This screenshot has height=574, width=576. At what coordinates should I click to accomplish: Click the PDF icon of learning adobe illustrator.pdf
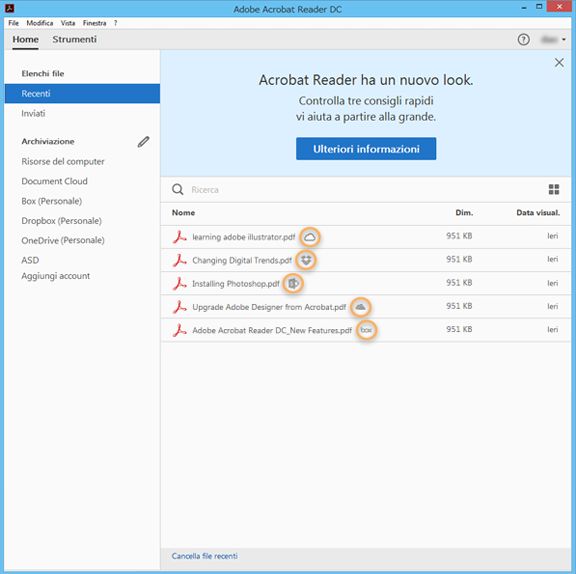[180, 237]
